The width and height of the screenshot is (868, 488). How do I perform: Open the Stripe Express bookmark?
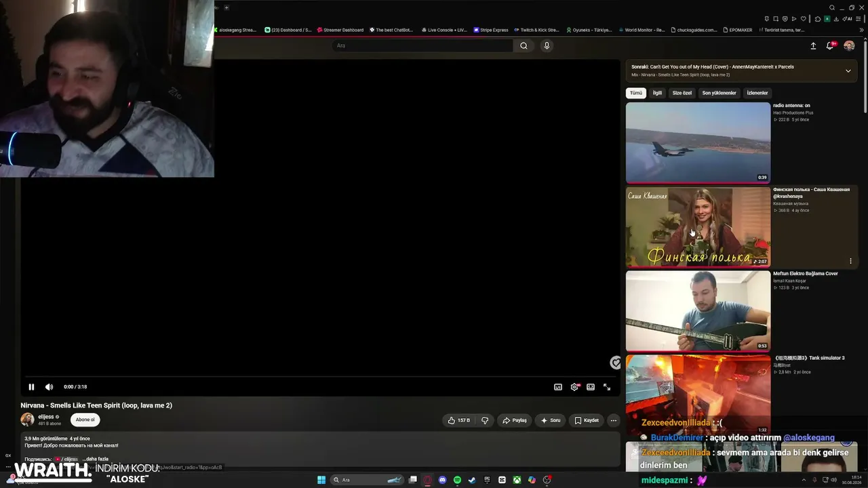491,30
